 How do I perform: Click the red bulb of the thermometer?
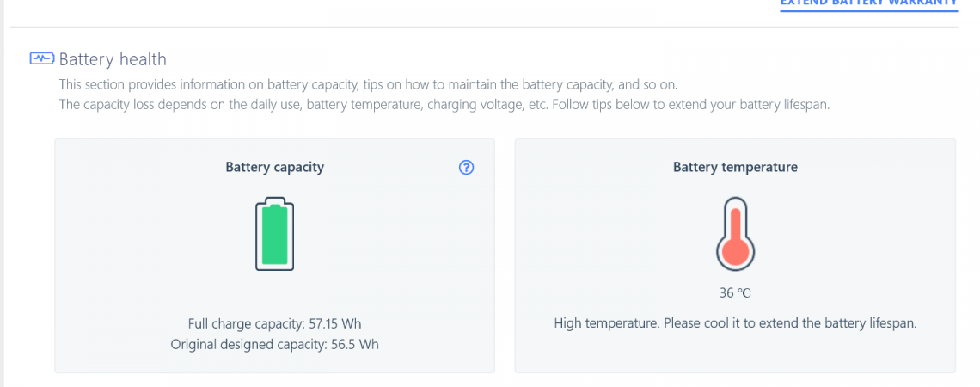pyautogui.click(x=735, y=250)
